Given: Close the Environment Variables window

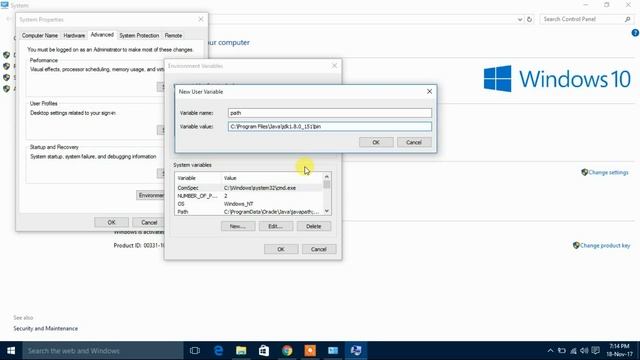Looking at the screenshot, I should point(334,65).
